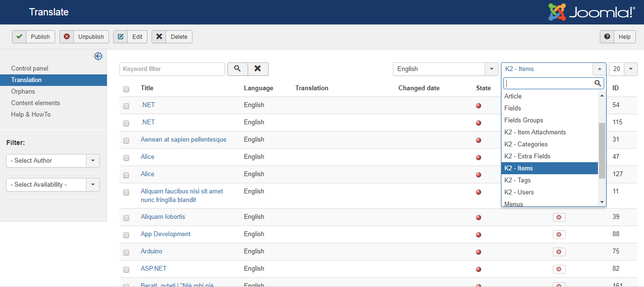Image resolution: width=644 pixels, height=287 pixels.
Task: Choose Fields from the content list
Action: (550, 108)
